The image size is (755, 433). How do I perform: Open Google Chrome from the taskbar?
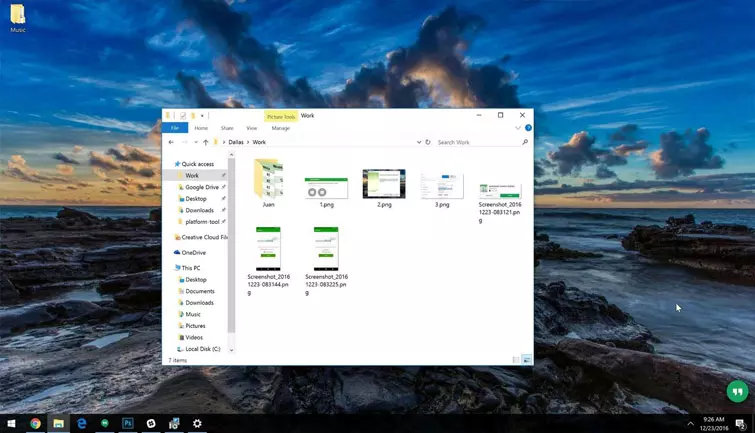[x=35, y=424]
